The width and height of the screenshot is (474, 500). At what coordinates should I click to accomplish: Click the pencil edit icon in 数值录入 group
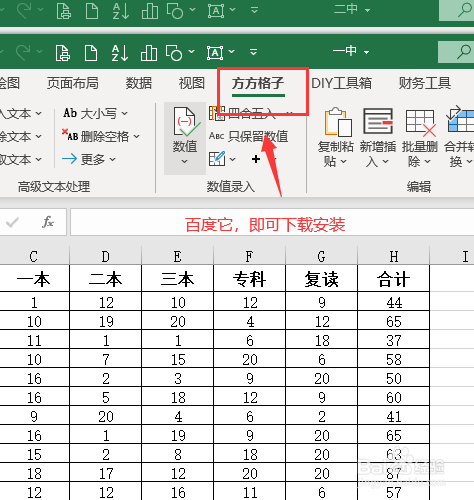[x=217, y=159]
